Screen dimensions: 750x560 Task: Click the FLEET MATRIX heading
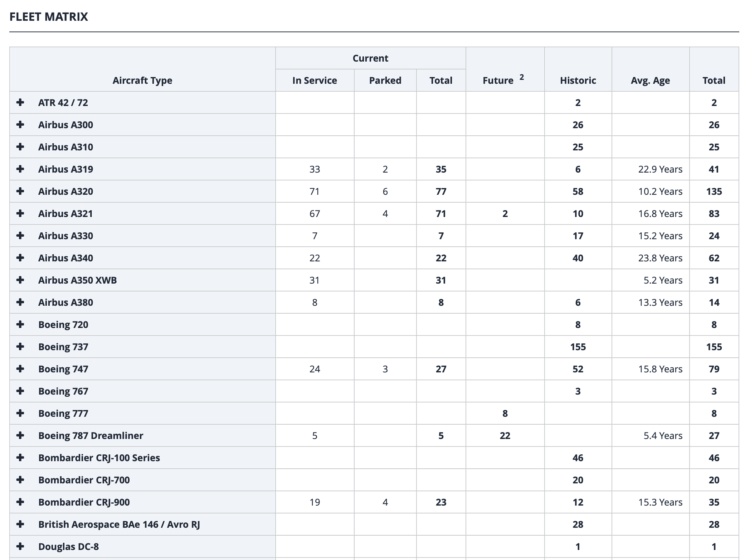click(x=49, y=17)
